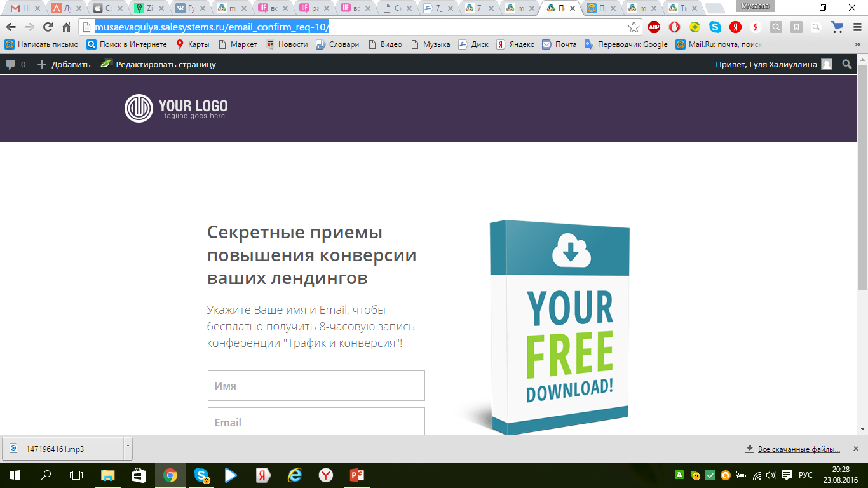868x488 pixels.
Task: Click the browser reload button
Action: 48,27
